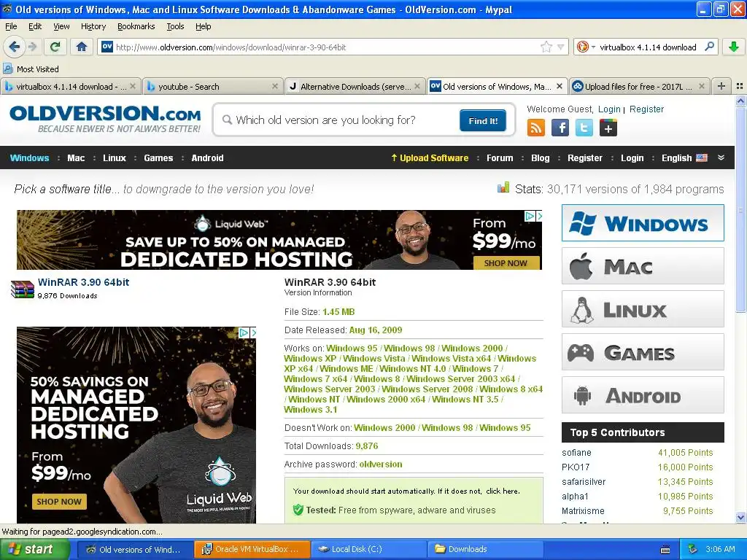Open the URL bar history dropdown arrow
The width and height of the screenshot is (747, 560).
click(x=561, y=47)
